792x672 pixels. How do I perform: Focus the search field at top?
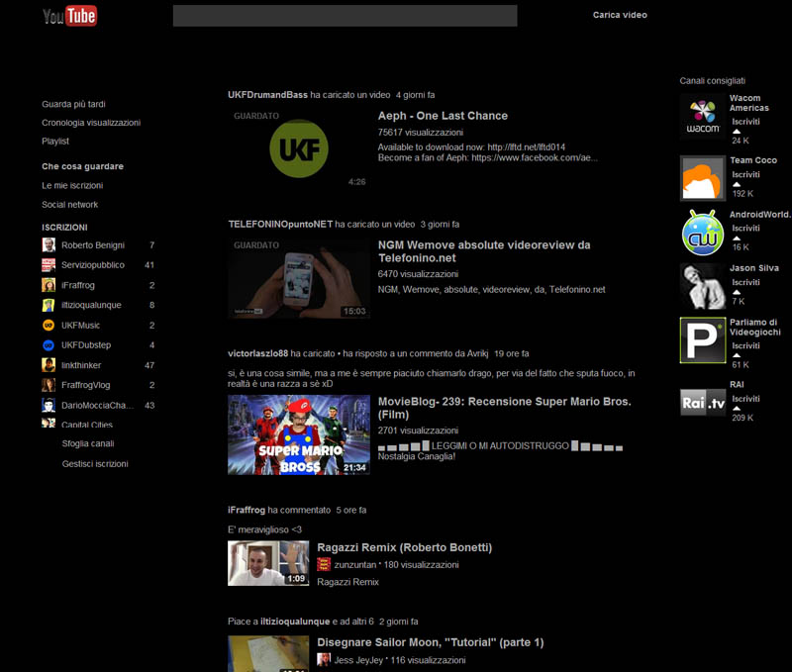click(345, 16)
